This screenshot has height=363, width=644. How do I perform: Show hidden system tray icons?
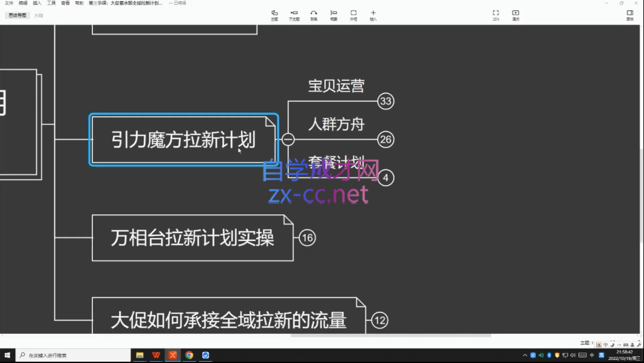point(525,355)
